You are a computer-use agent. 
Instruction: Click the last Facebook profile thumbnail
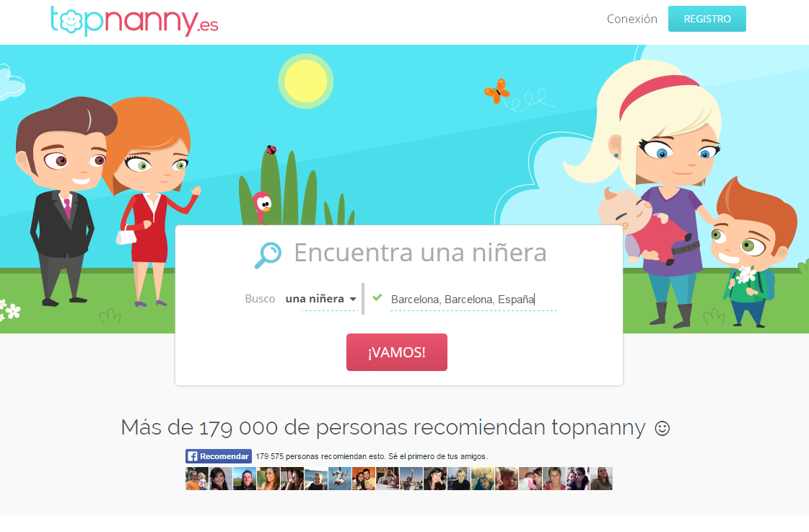[x=601, y=479]
